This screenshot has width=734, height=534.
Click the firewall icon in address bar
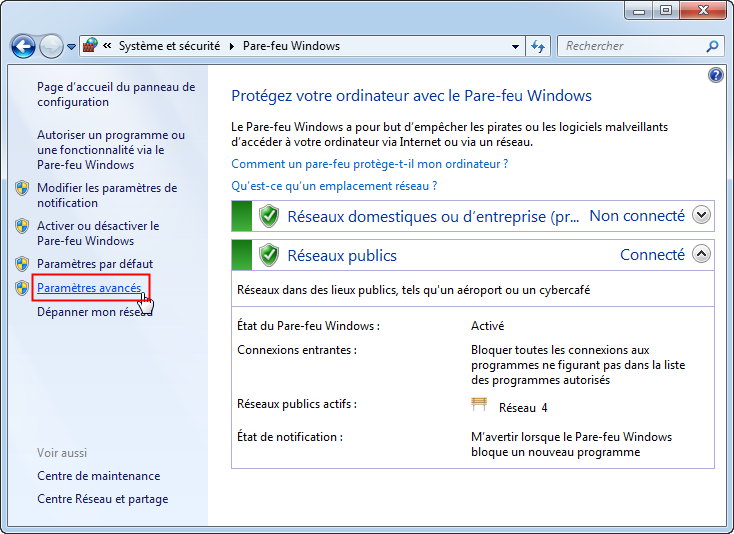(90, 46)
